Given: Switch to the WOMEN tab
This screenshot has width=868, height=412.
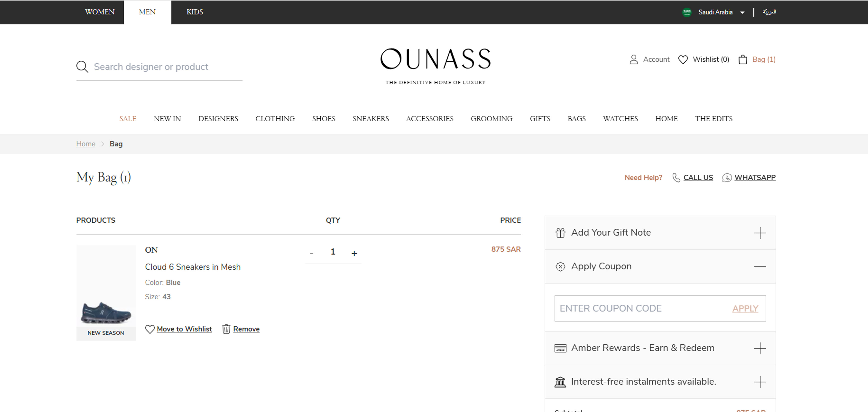Looking at the screenshot, I should (100, 12).
